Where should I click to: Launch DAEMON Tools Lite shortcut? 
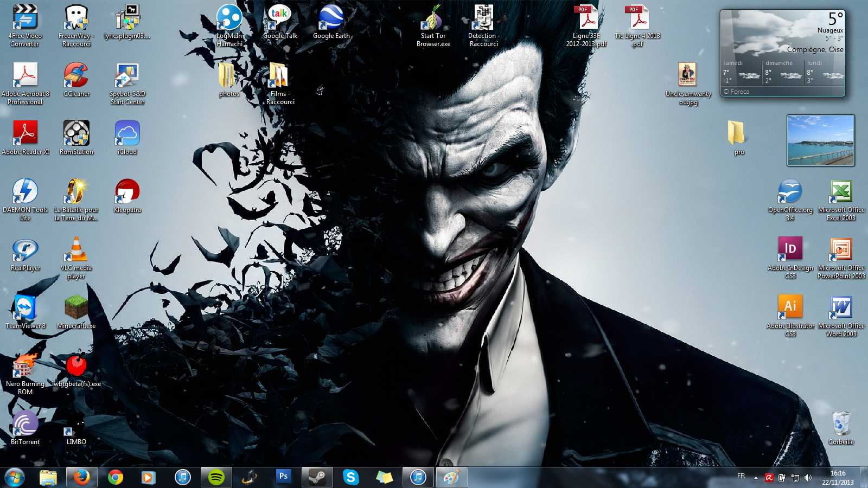point(25,200)
